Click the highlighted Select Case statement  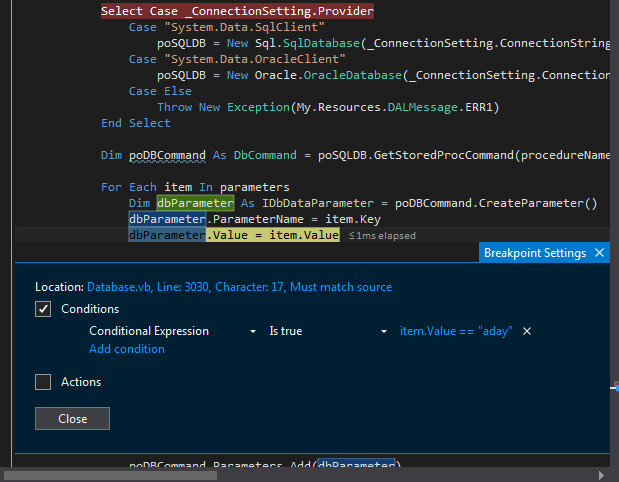point(237,11)
